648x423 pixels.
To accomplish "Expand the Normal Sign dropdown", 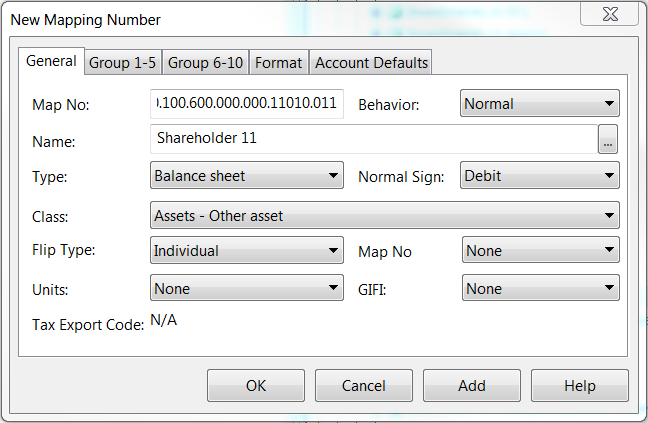I will click(539, 176).
